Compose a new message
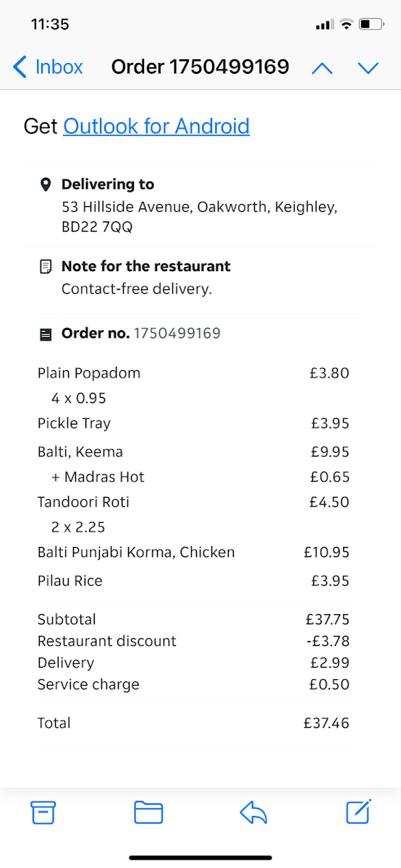 pos(359,812)
